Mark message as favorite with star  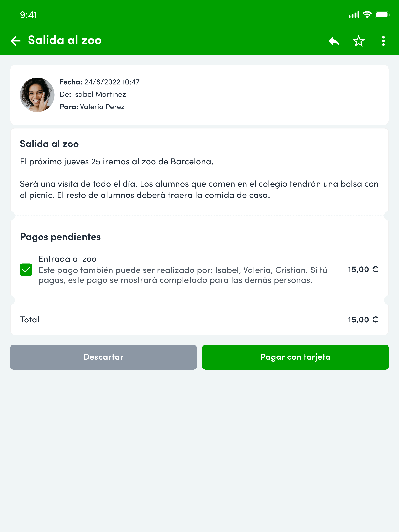pyautogui.click(x=358, y=41)
